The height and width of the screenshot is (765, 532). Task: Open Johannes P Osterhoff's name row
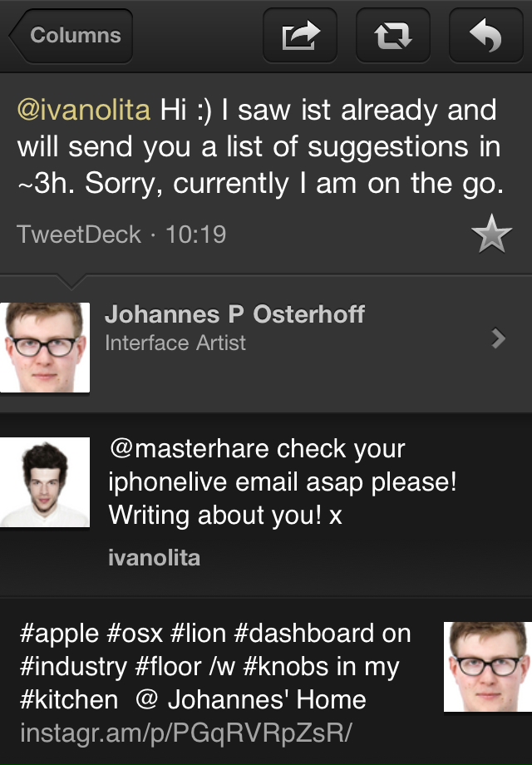click(x=234, y=315)
